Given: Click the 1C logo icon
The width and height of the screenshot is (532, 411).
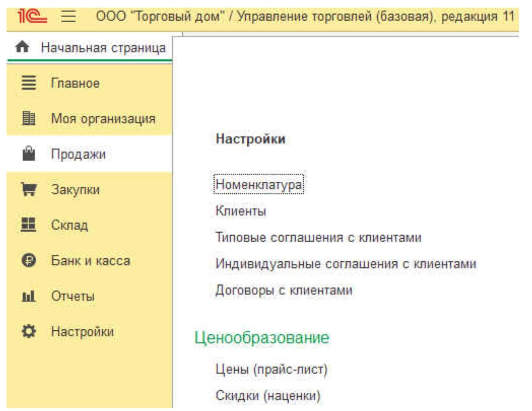Looking at the screenshot, I should 32,16.
